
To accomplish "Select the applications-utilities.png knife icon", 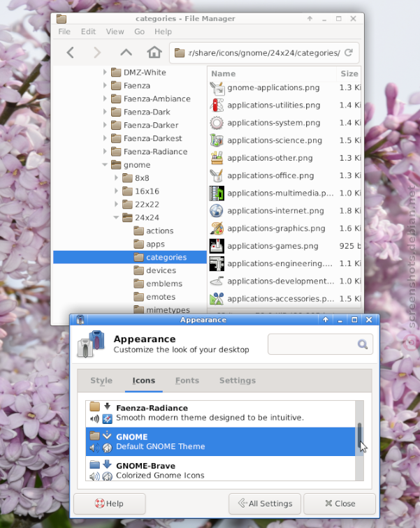I will [x=217, y=105].
